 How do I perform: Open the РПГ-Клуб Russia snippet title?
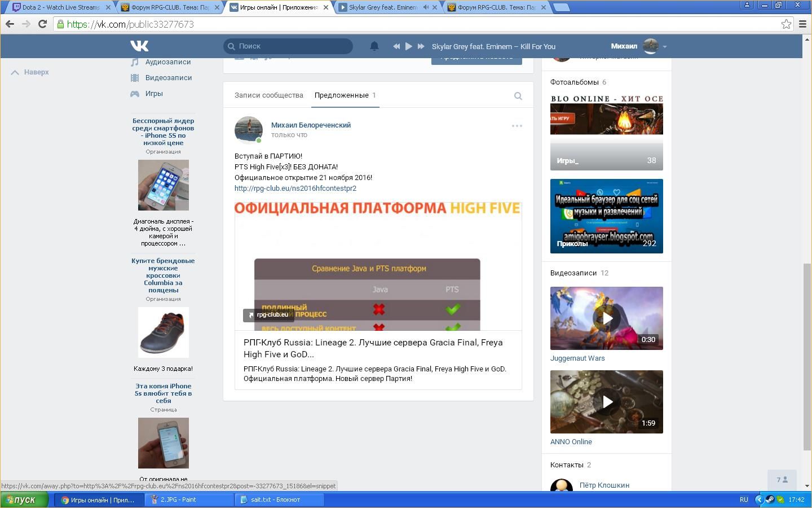pos(373,348)
